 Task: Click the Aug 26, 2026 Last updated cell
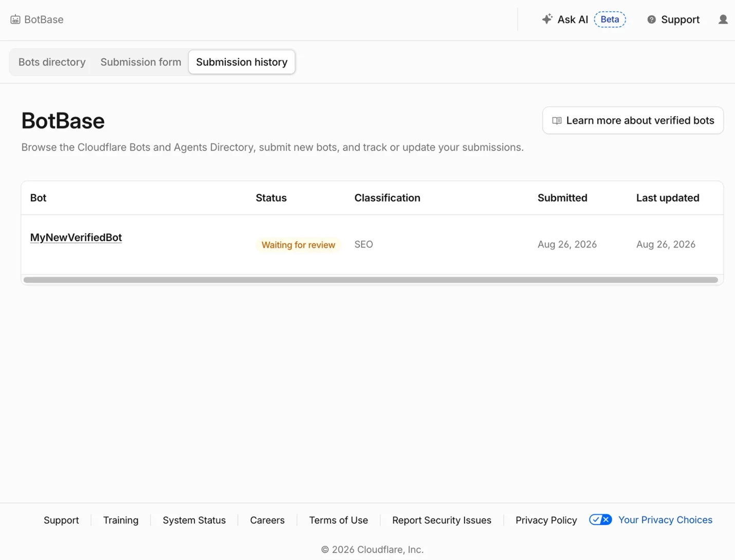pyautogui.click(x=666, y=245)
